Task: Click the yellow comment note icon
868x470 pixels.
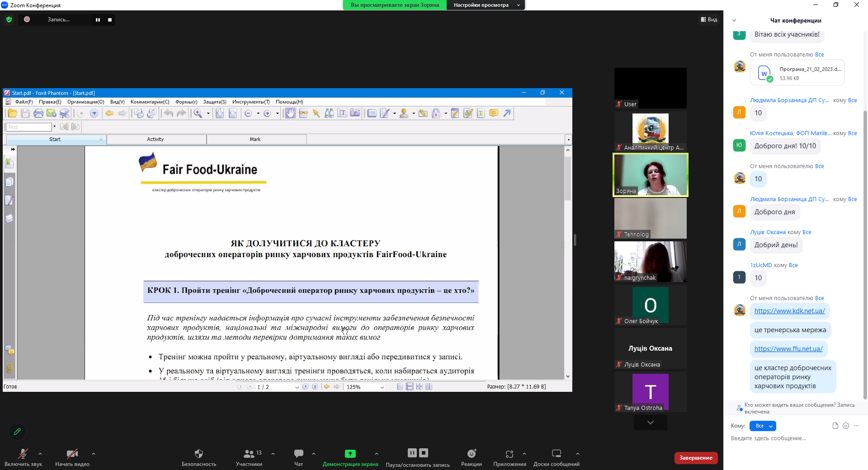Action: [x=494, y=113]
